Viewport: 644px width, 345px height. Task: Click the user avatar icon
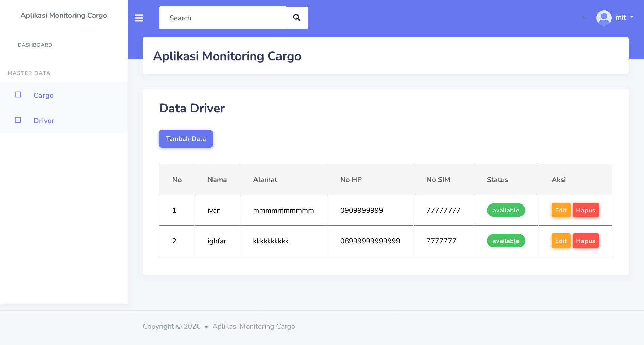604,18
